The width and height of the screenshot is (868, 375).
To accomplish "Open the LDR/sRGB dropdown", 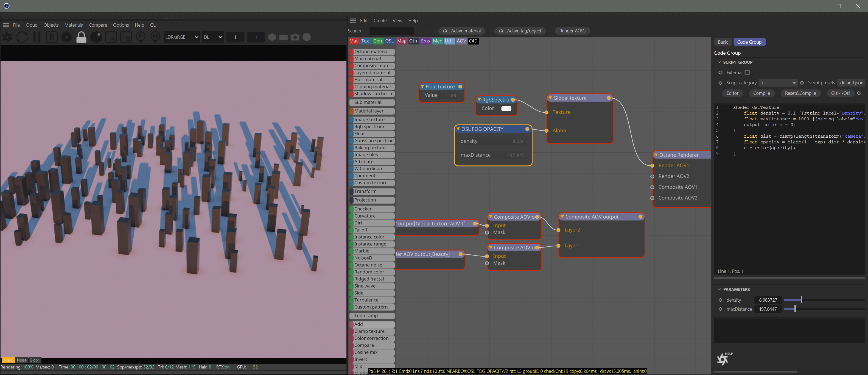I will (x=181, y=37).
